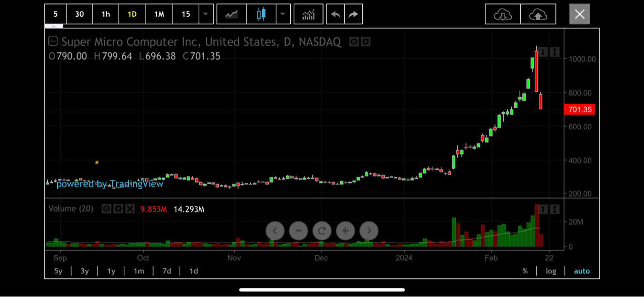Open the indicators menu

coord(308,14)
